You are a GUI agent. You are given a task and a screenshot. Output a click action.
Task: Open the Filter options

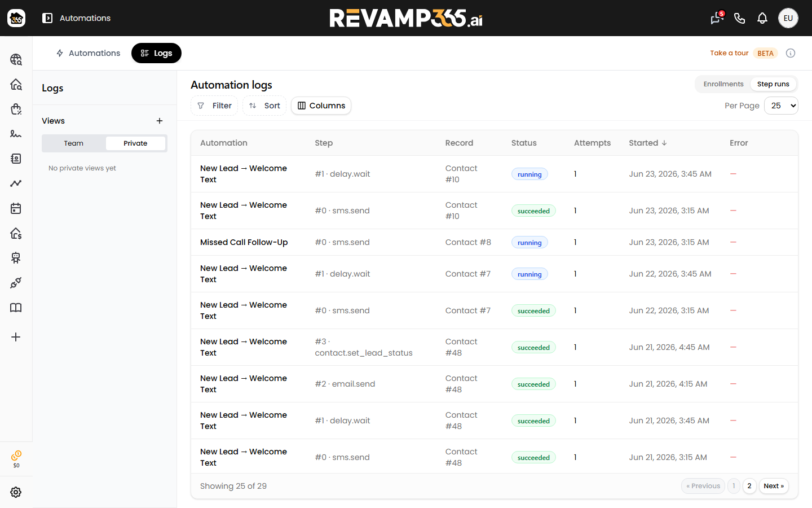coord(214,106)
